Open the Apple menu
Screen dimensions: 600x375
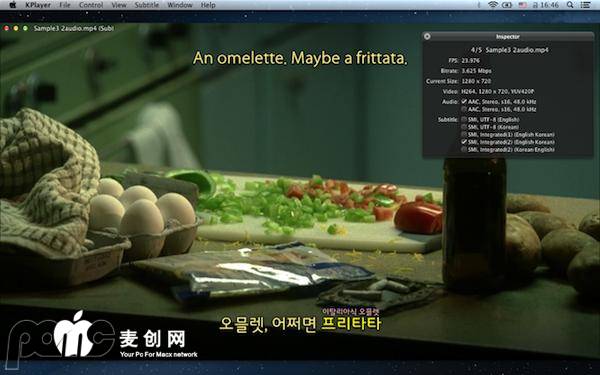click(x=13, y=5)
